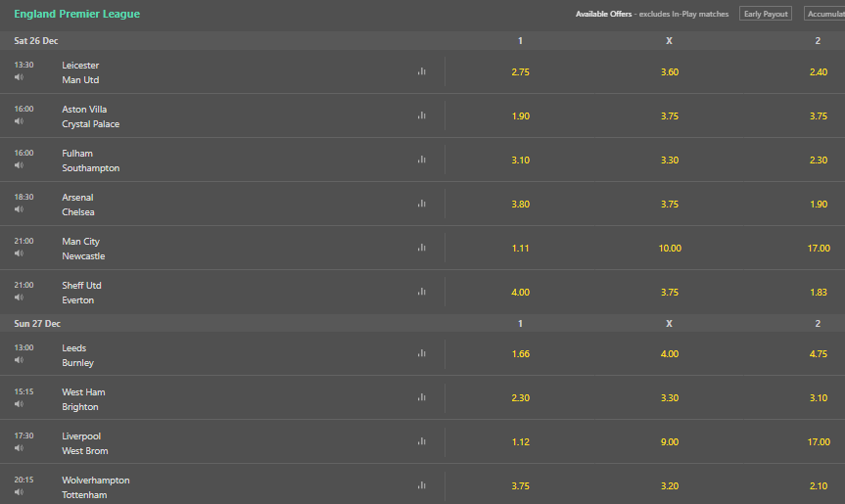Select Burnley away win odds 4.75
Screen dimensions: 845x504
click(818, 353)
